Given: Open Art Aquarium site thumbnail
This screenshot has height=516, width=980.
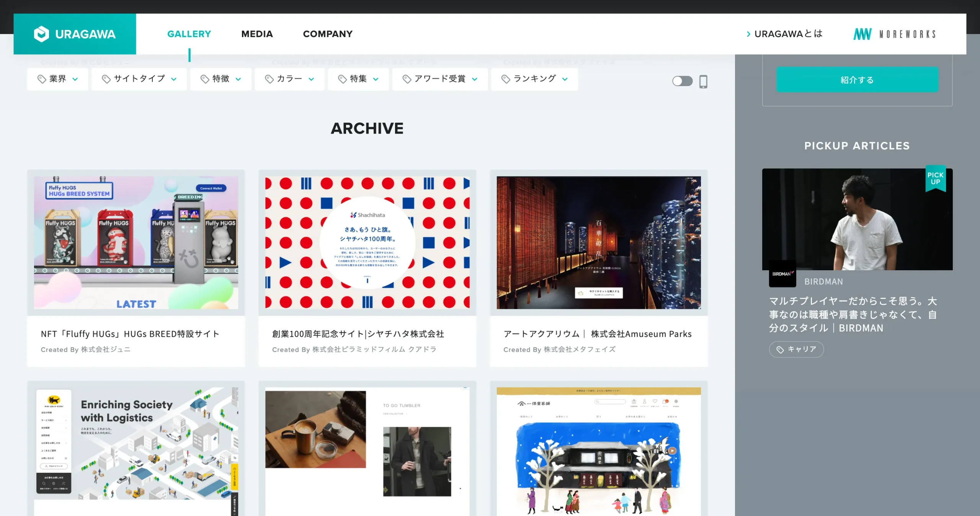Looking at the screenshot, I should click(x=599, y=243).
